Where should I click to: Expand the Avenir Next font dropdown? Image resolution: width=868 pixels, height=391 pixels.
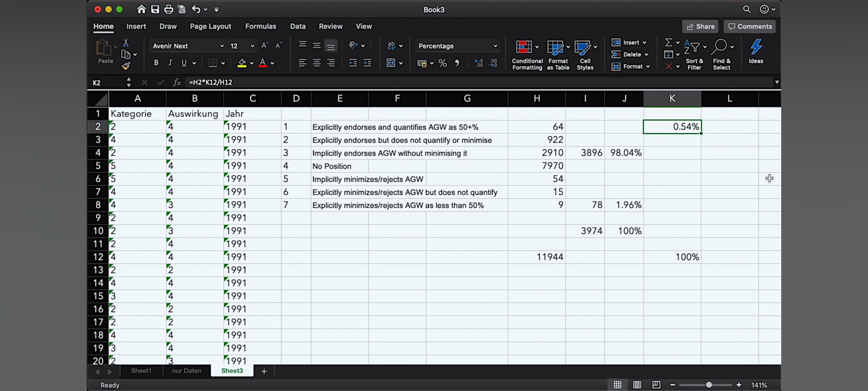(222, 46)
